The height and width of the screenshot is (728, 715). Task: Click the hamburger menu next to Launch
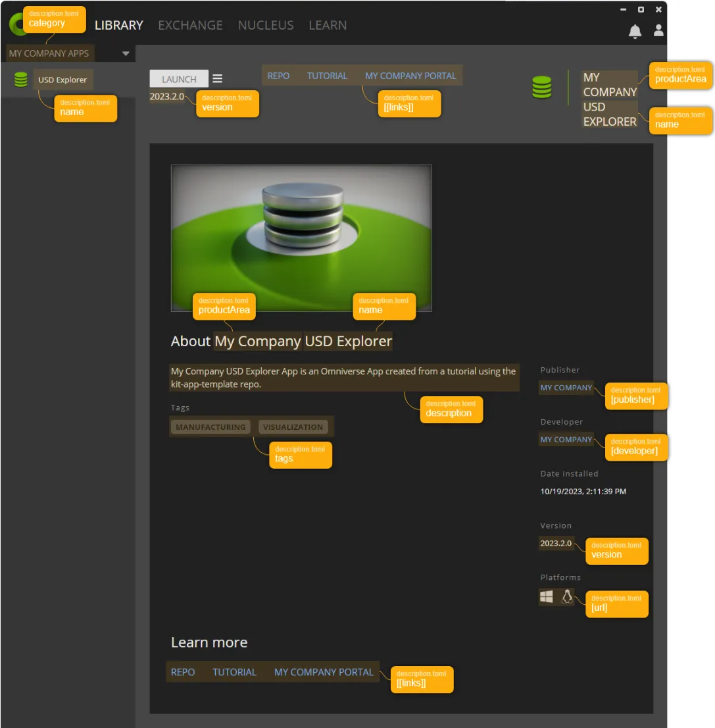coord(217,78)
